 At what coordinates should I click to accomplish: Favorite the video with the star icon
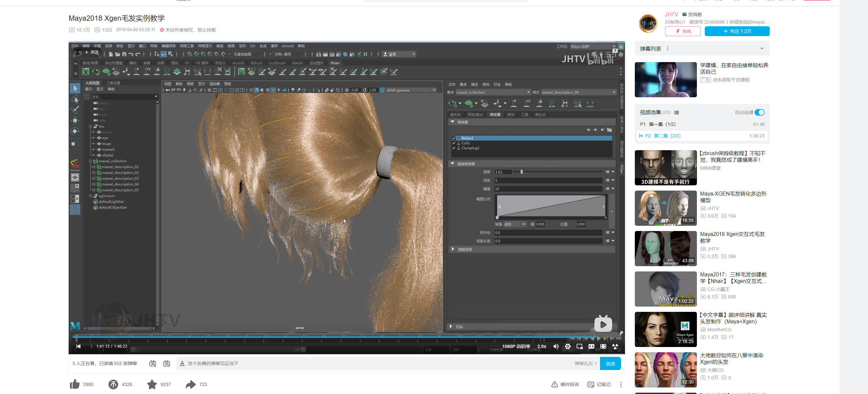152,384
